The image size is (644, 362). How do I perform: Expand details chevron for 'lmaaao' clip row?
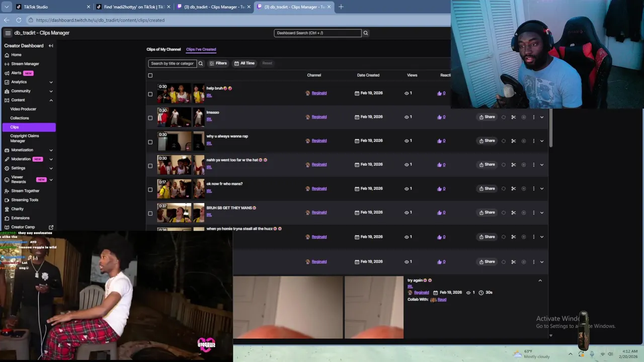(542, 117)
